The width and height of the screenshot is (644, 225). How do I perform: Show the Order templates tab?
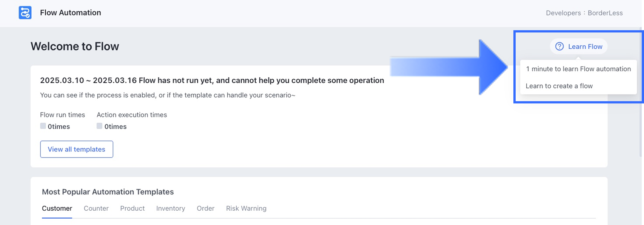click(205, 208)
